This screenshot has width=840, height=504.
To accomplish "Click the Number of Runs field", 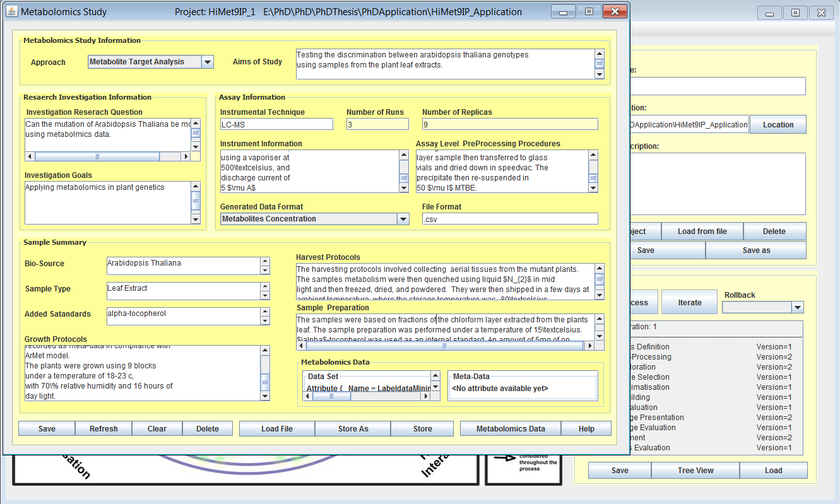I will (377, 125).
